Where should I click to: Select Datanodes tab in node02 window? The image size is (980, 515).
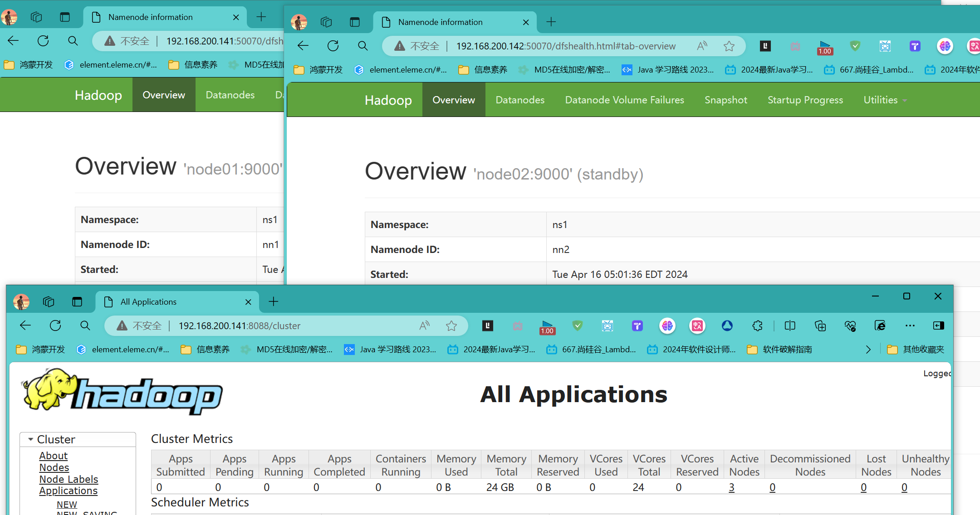pyautogui.click(x=520, y=100)
